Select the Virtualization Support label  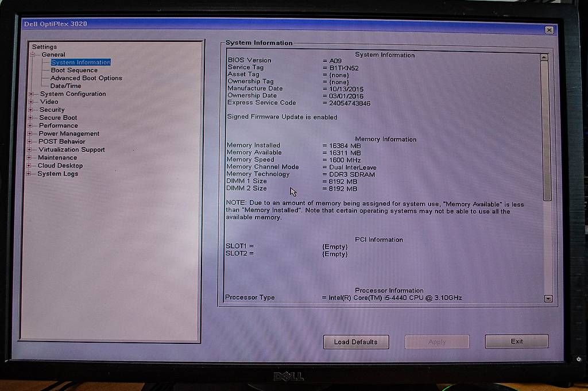[x=72, y=150]
